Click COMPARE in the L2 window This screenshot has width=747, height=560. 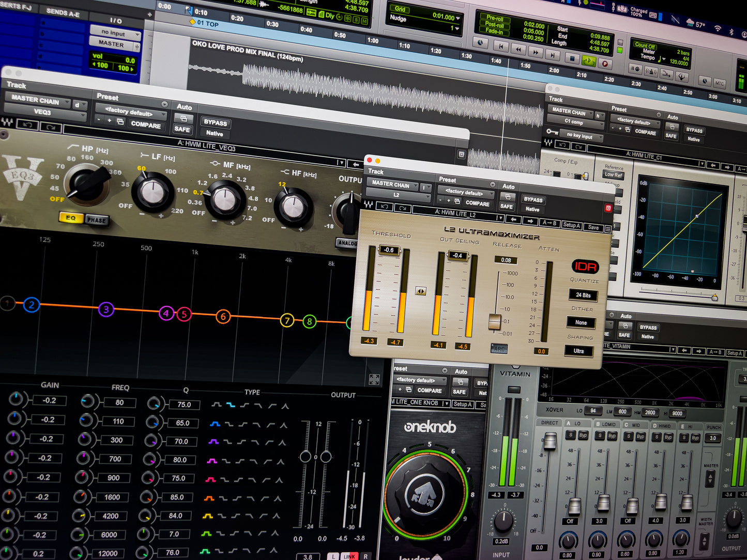click(477, 203)
